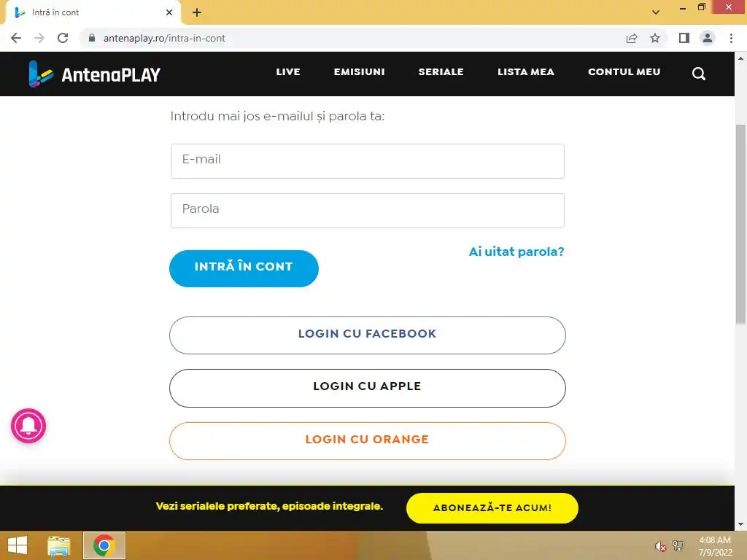Click the INTRĂ ÎN CONT button

[x=244, y=268]
